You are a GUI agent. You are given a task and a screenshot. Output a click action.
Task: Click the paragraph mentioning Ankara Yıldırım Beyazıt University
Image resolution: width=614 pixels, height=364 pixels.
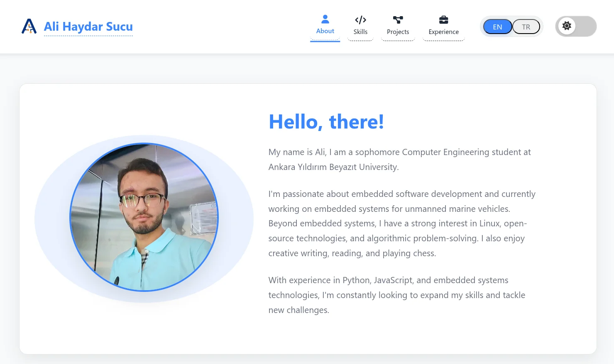399,160
